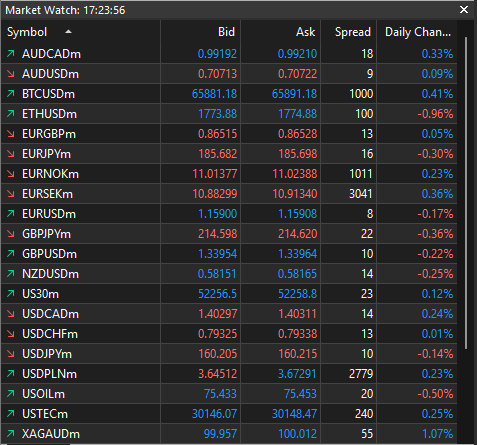Click the ask price 100.012
The image size is (477, 445).
click(297, 434)
